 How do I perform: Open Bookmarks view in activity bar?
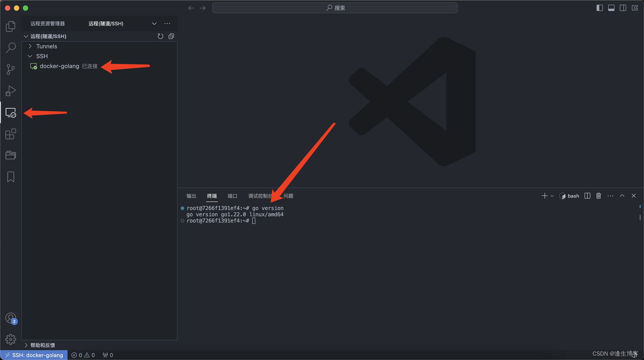11,177
